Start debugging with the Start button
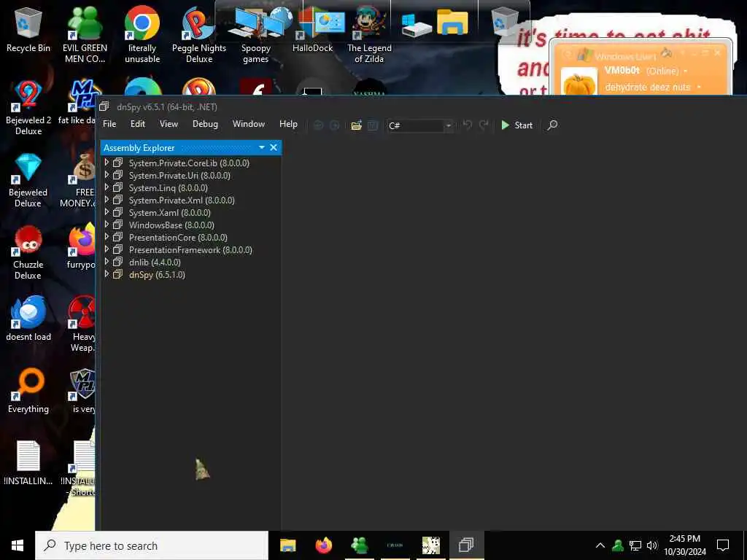 pos(517,125)
